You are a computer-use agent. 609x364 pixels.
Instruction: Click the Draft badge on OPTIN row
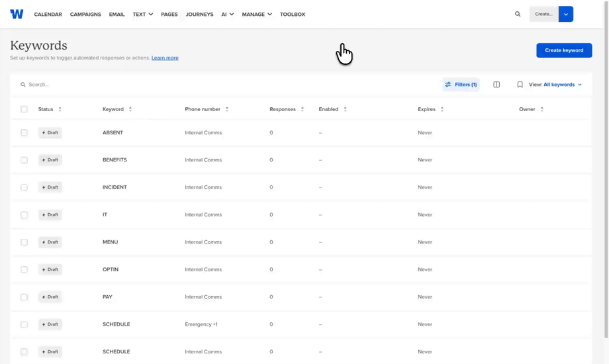50,269
